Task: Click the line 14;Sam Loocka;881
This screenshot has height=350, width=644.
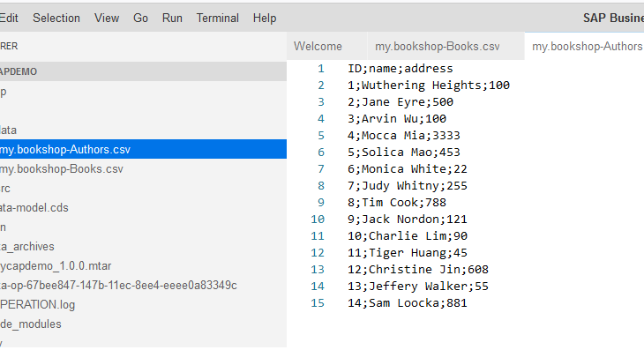Action: point(408,303)
